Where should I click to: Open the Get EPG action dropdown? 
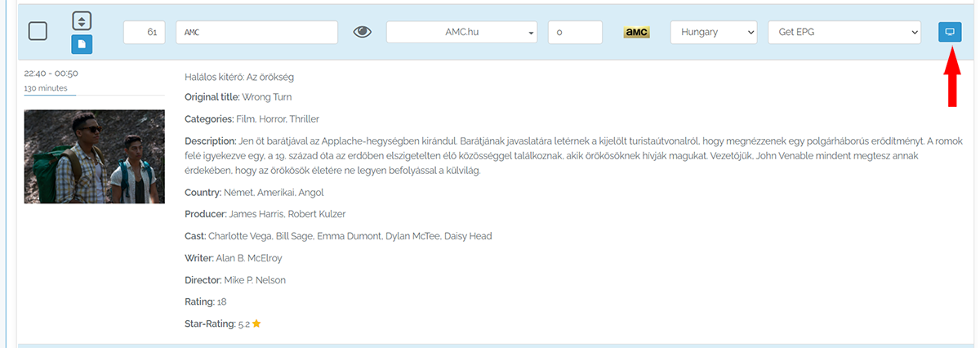click(844, 32)
